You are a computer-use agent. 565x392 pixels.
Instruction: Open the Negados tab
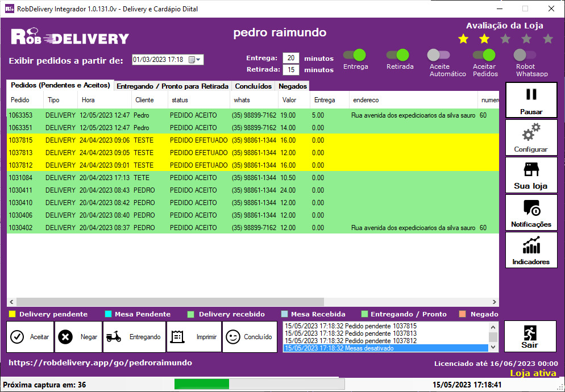pyautogui.click(x=293, y=86)
